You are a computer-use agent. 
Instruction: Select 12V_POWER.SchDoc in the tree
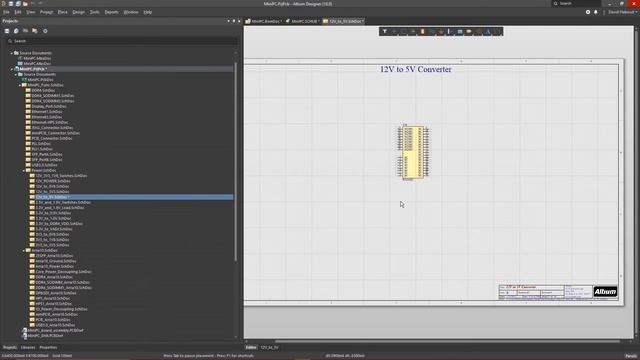coord(53,181)
